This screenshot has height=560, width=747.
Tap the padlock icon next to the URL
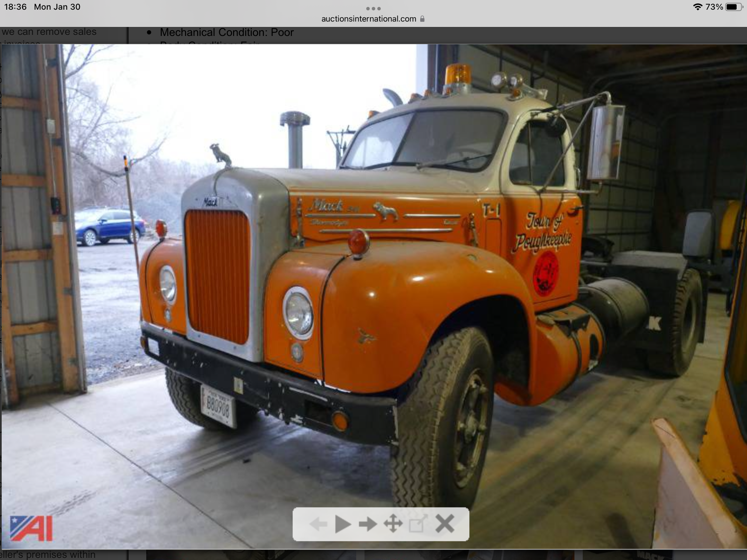pos(422,19)
